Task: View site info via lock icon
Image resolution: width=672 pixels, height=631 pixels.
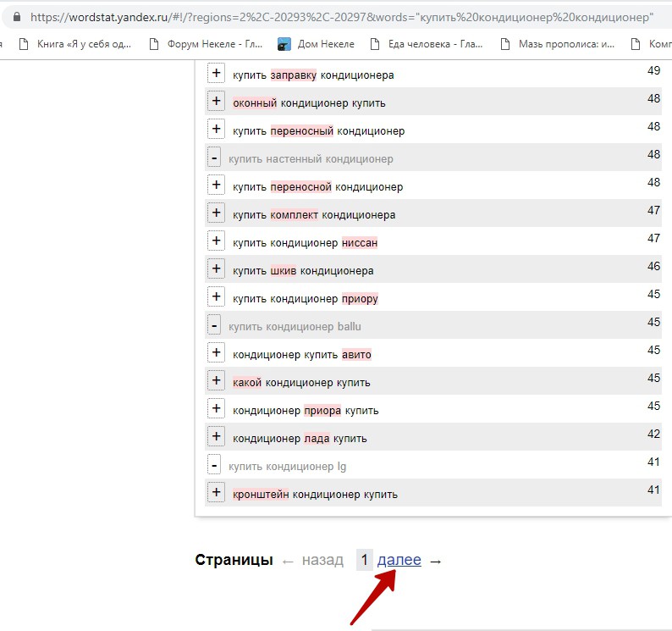Action: point(17,17)
